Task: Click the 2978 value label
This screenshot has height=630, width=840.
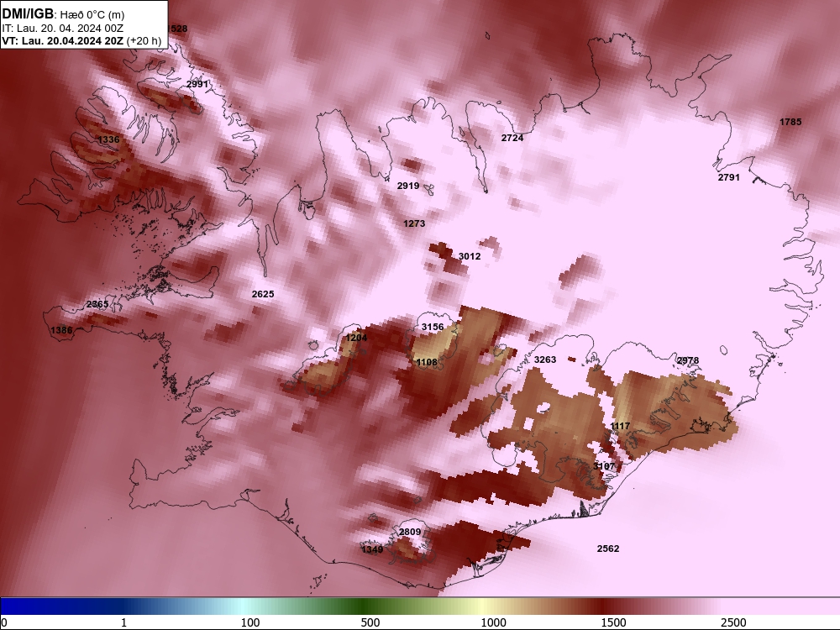Action: pyautogui.click(x=688, y=360)
